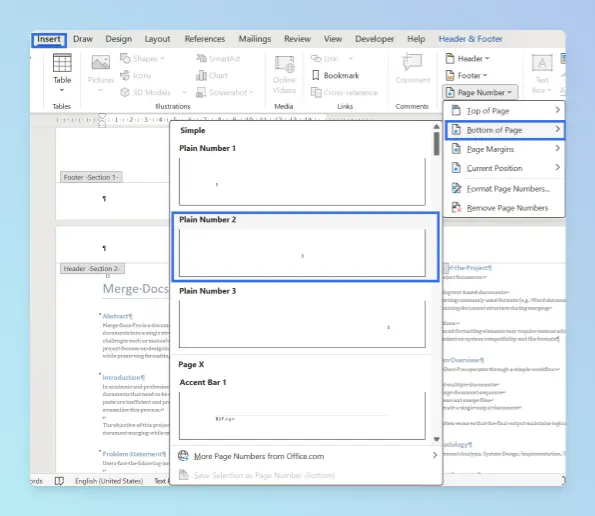Click the gallery scrollbar down arrow
The height and width of the screenshot is (516, 595).
point(436,439)
